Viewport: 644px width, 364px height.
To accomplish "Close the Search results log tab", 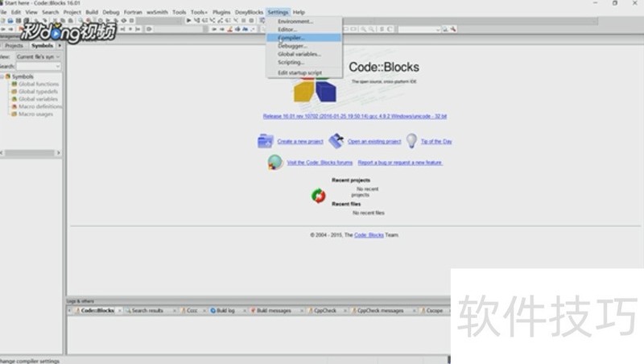I will point(174,311).
